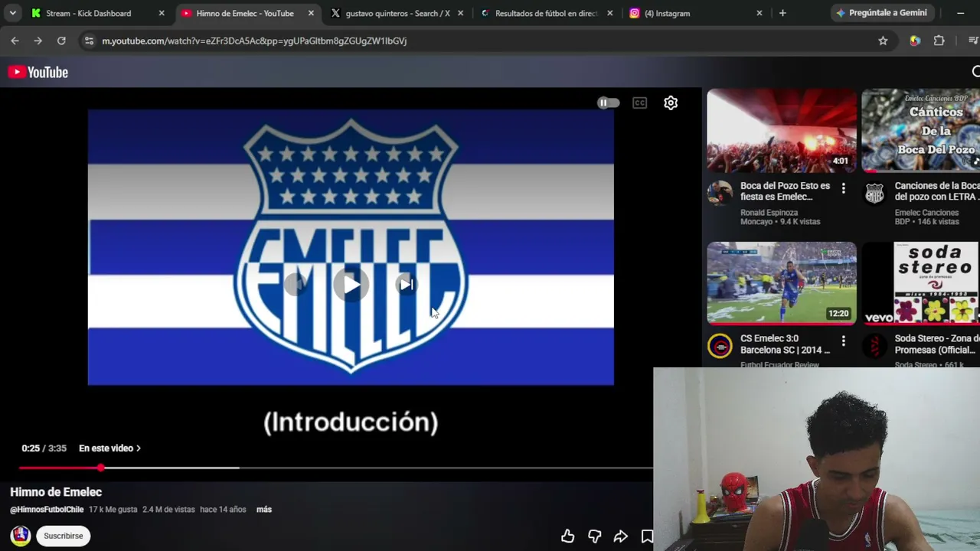Screen dimensions: 980x551
Task: Open the player settings gear
Action: 671,103
